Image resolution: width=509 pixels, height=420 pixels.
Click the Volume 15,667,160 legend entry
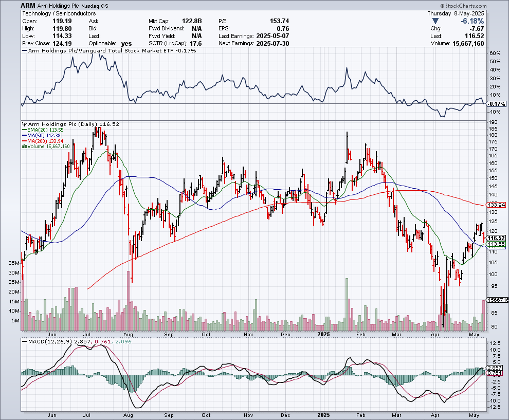pyautogui.click(x=46, y=147)
